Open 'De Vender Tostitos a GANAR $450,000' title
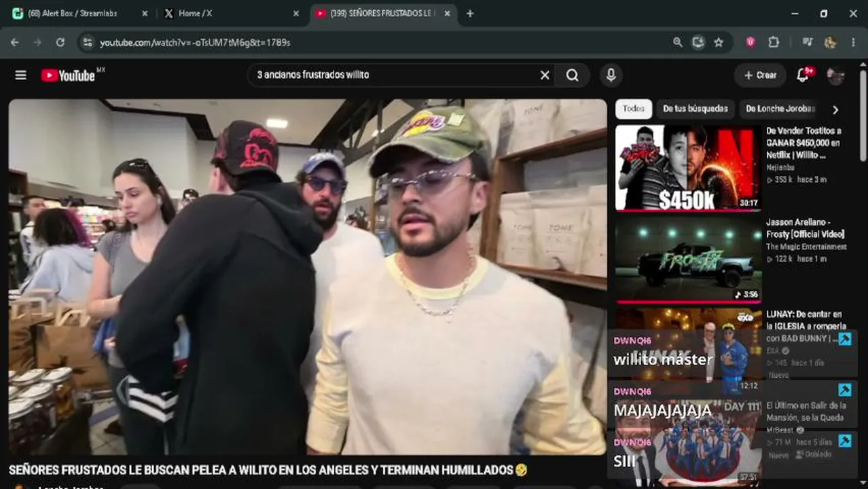The image size is (868, 489). tap(804, 143)
